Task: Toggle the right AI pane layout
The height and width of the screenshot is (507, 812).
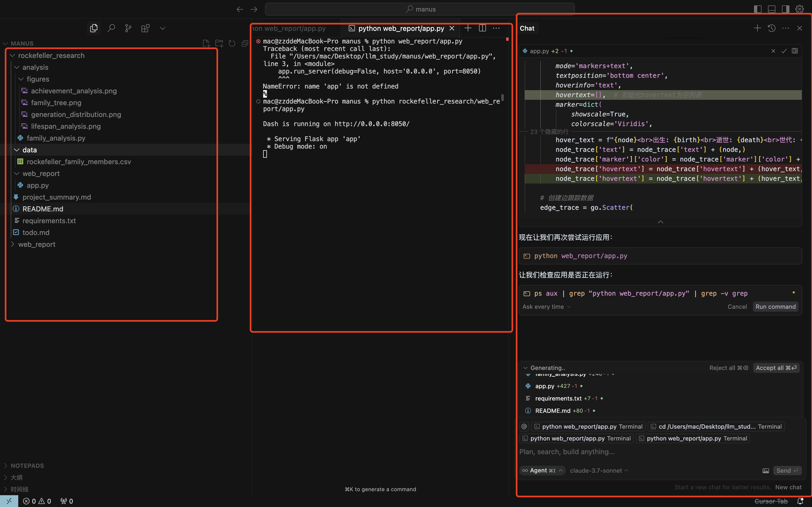Action: pos(785,9)
